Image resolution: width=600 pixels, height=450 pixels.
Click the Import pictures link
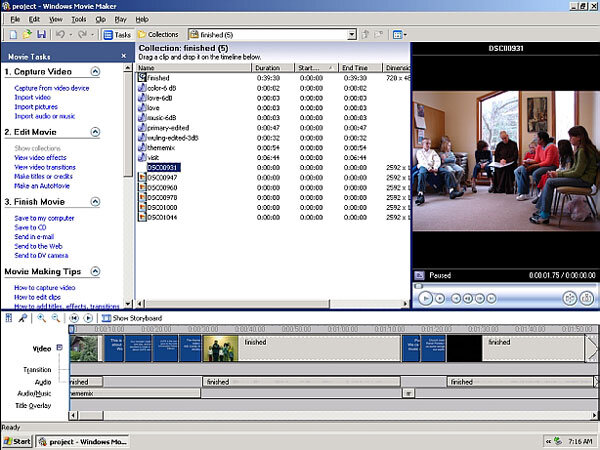pos(36,107)
